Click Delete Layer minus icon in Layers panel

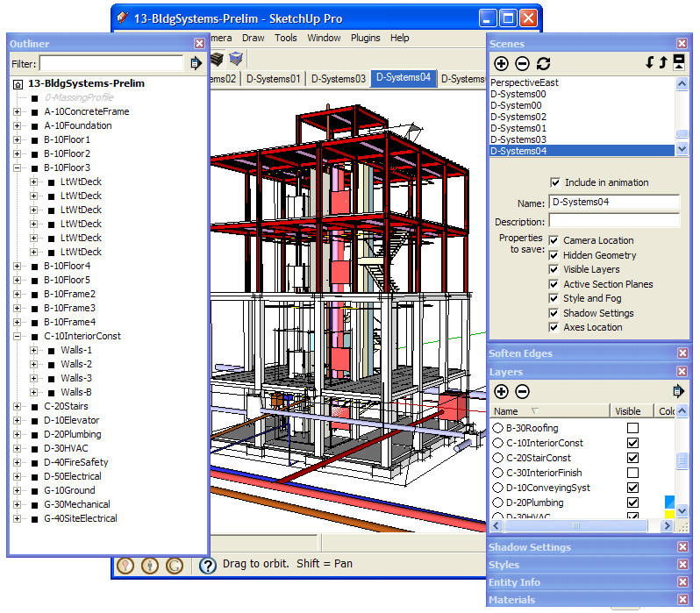[522, 391]
